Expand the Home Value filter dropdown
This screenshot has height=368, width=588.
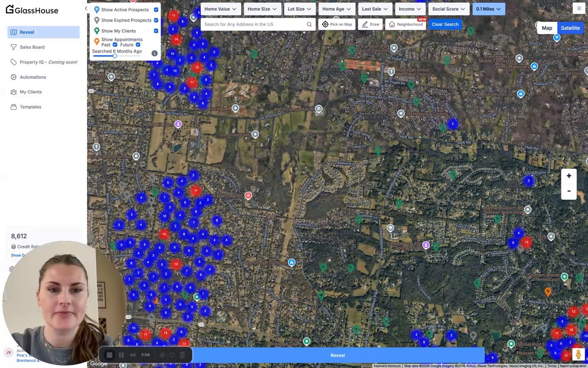(x=220, y=9)
